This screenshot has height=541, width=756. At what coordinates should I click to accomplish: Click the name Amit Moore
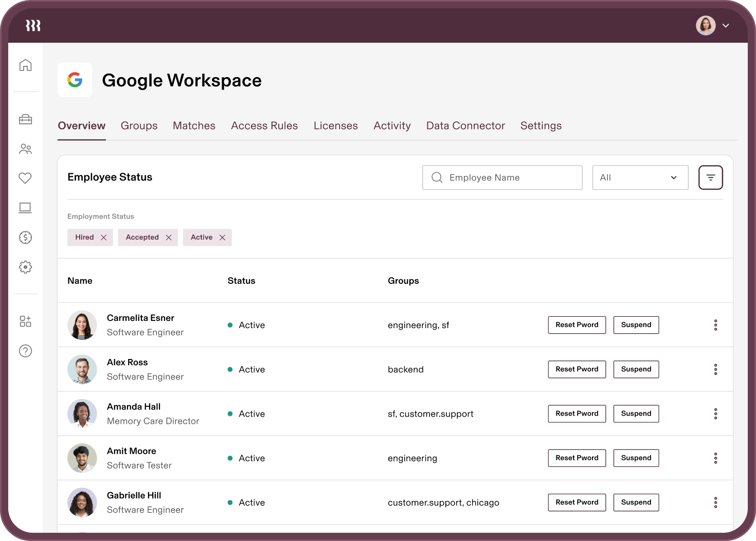click(x=131, y=451)
